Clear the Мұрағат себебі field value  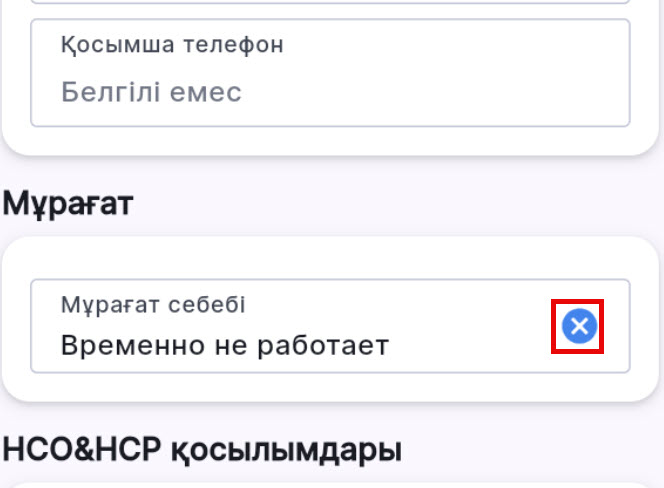pyautogui.click(x=578, y=326)
